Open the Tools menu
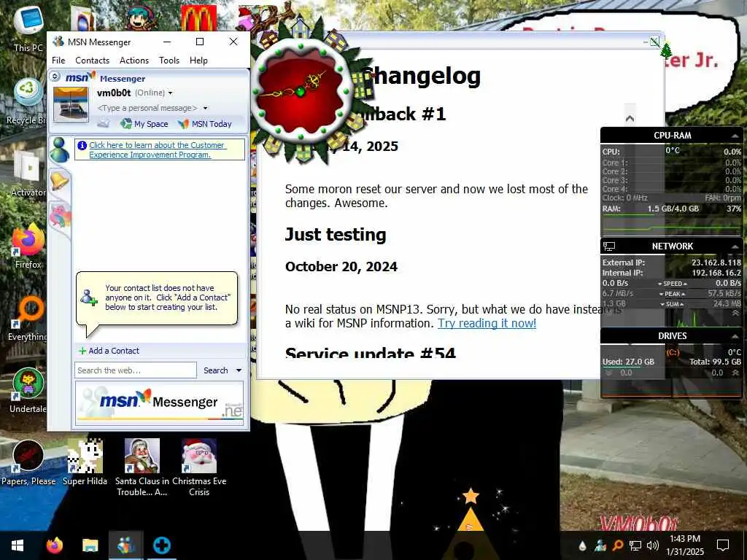 tap(169, 61)
